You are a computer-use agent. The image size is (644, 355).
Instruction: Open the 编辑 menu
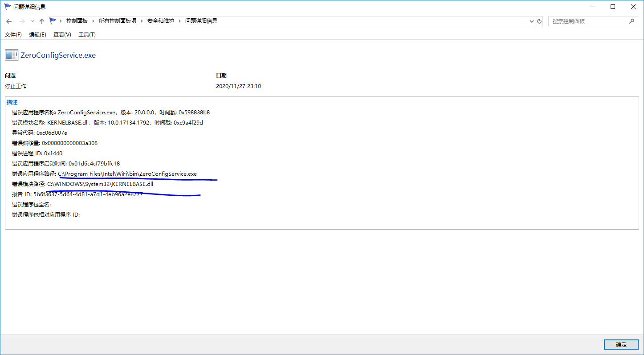coord(37,34)
